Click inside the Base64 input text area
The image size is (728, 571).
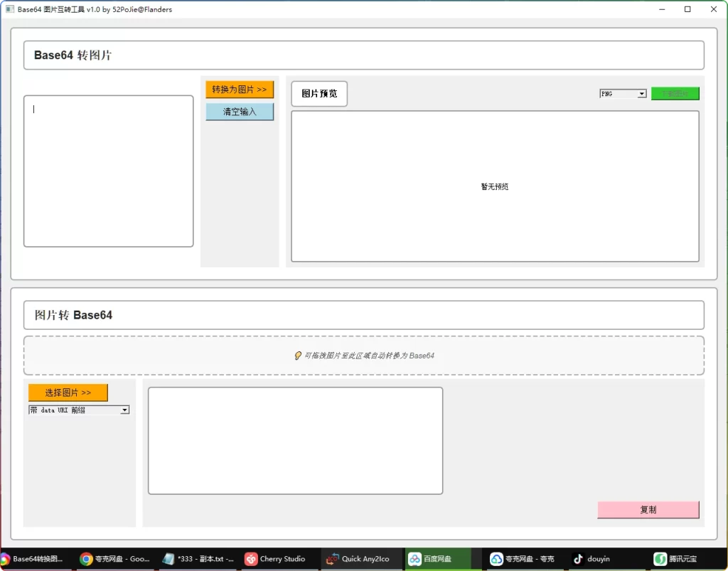click(x=107, y=171)
